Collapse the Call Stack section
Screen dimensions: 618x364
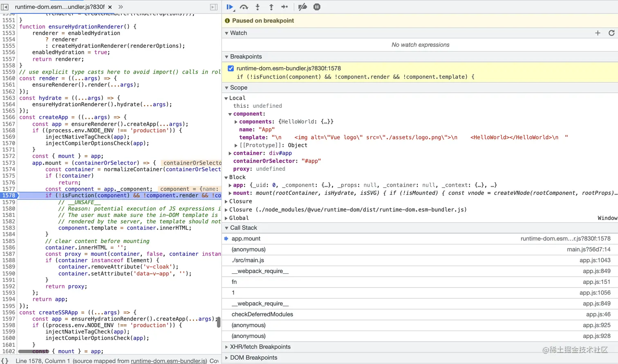226,228
